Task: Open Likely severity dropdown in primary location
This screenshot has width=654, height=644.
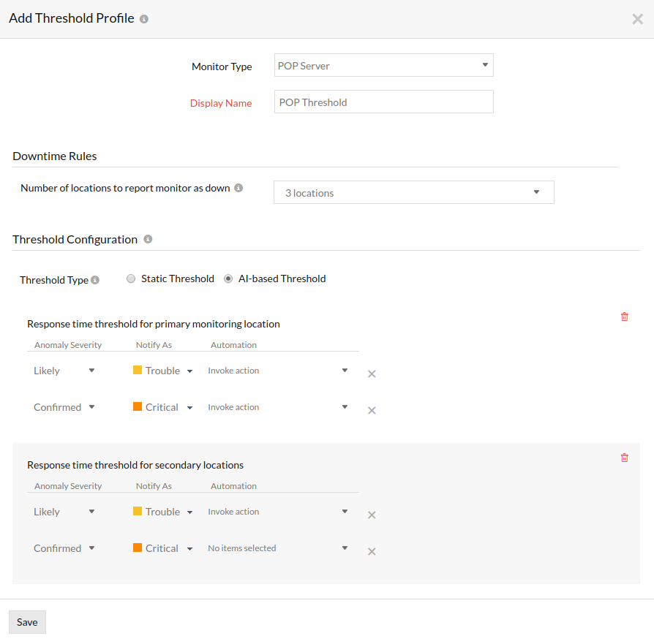Action: pyautogui.click(x=64, y=371)
